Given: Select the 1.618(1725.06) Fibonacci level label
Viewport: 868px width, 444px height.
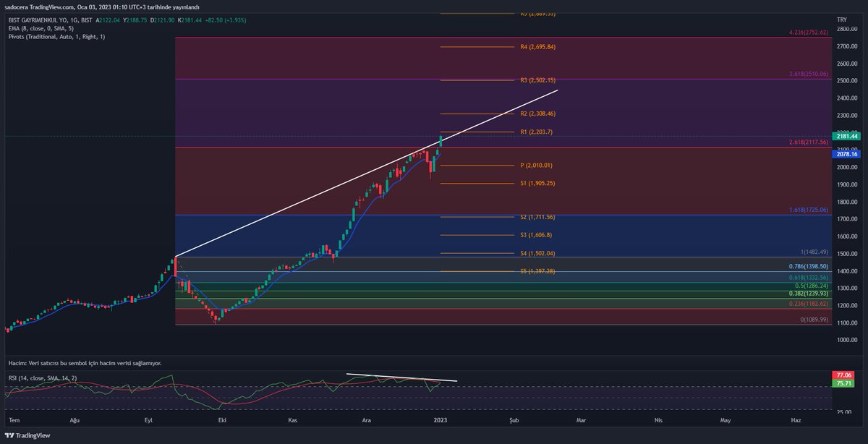Looking at the screenshot, I should [808, 210].
